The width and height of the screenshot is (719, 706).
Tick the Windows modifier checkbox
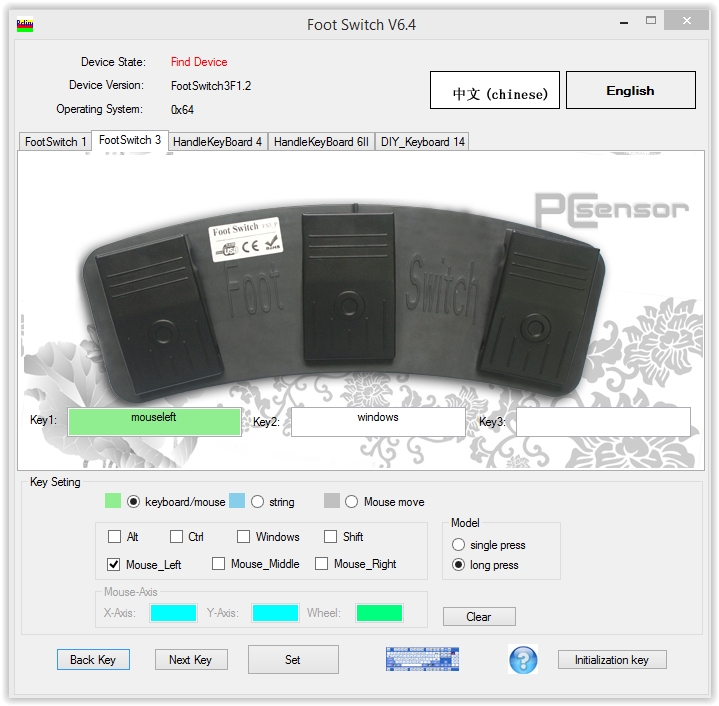click(243, 536)
